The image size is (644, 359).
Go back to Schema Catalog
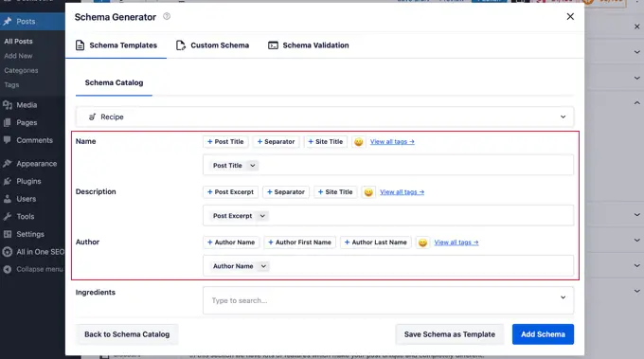coord(127,334)
